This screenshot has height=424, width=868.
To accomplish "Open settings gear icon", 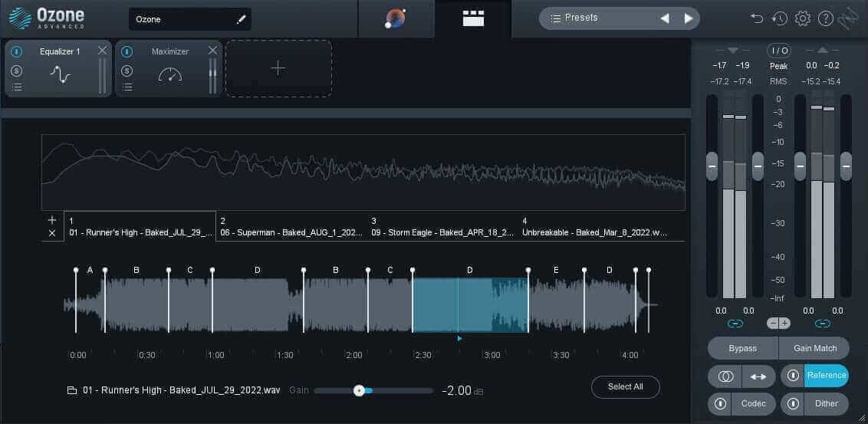I will [802, 18].
